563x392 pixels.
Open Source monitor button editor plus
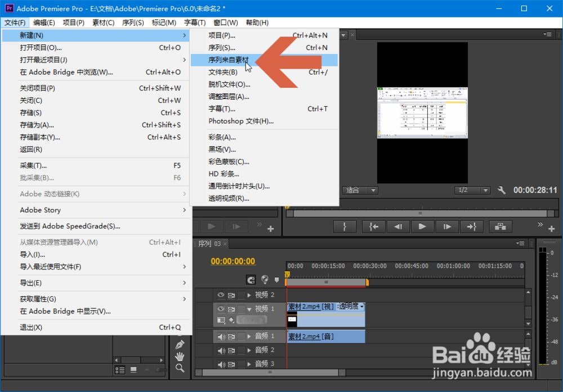pos(271,228)
